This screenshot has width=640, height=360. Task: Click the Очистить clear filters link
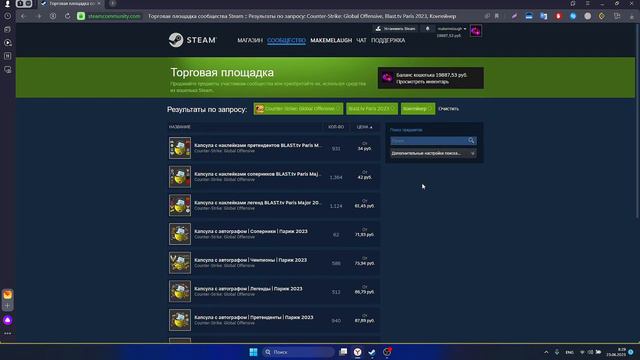pyautogui.click(x=448, y=109)
